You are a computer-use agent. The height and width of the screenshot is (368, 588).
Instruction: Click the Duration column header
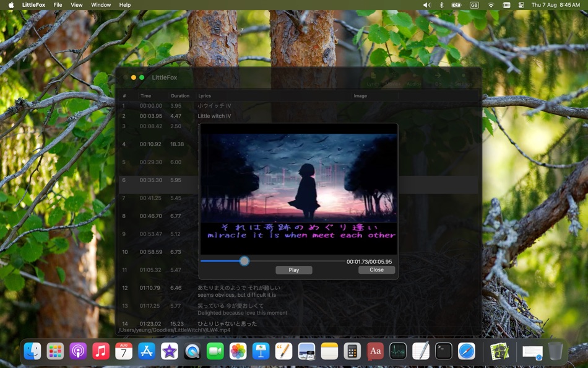tap(180, 96)
